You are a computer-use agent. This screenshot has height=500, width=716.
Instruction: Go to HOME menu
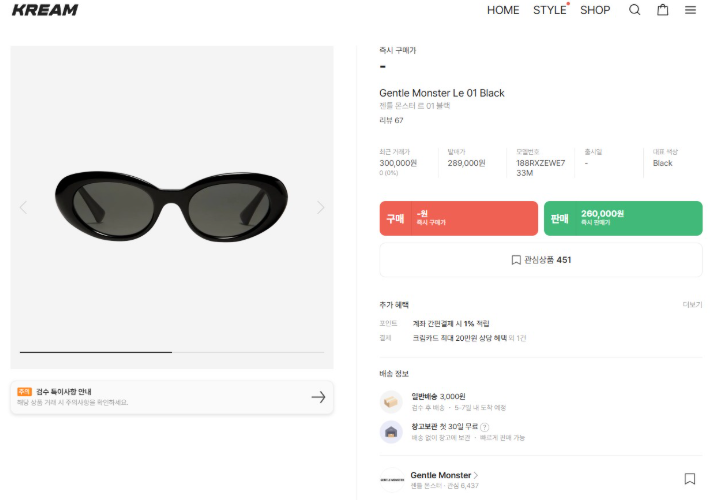coord(503,10)
